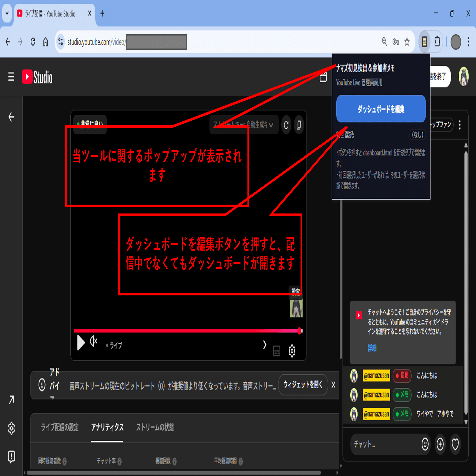Click the heart icon beside chat input
Screen dimensions: 476x476
click(456, 444)
